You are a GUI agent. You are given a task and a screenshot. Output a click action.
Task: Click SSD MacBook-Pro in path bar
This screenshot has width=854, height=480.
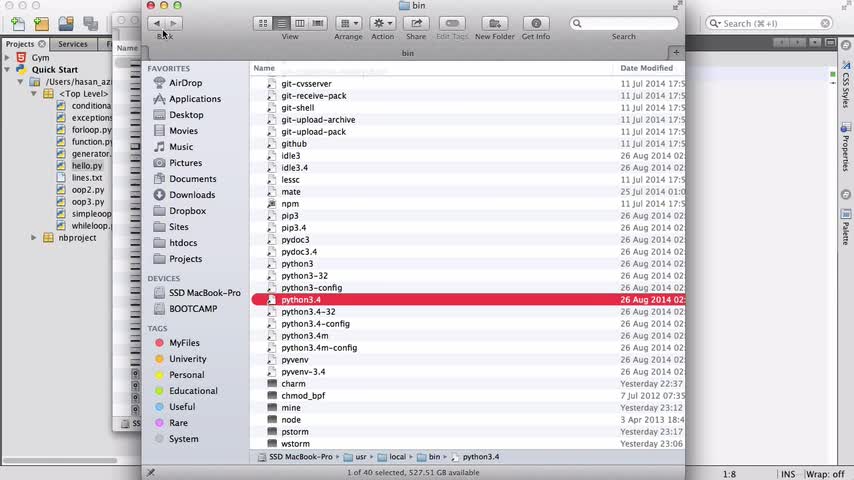coord(295,457)
